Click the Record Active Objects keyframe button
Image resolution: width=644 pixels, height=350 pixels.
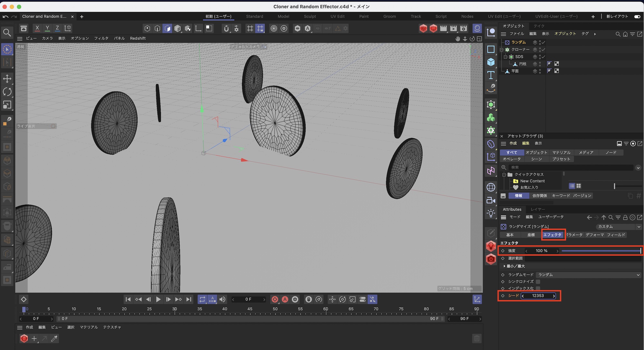(275, 299)
